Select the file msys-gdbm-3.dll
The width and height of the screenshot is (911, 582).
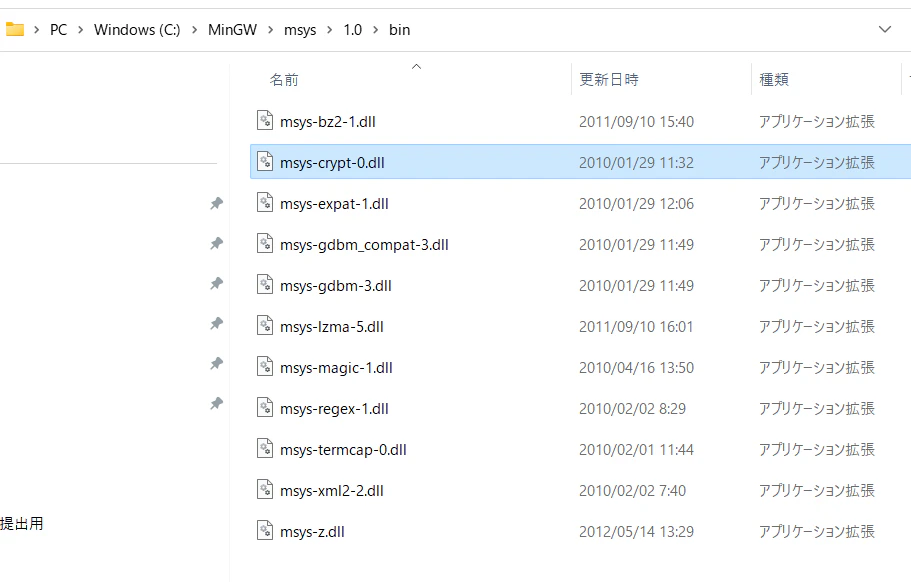[336, 286]
